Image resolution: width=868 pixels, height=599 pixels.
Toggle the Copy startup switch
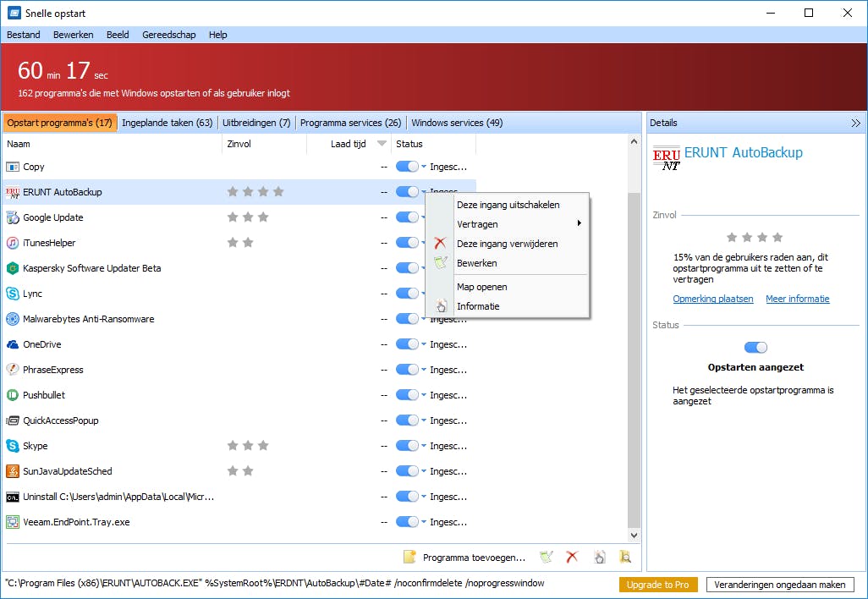point(408,167)
